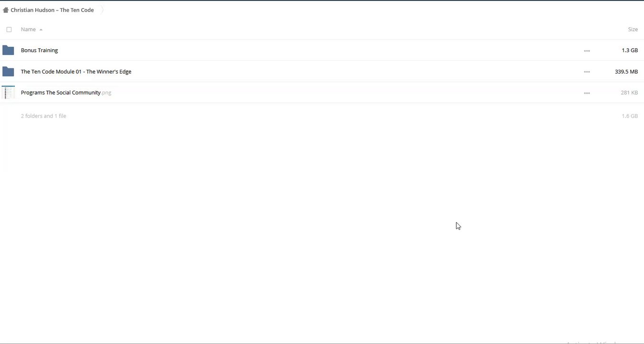Click the breadcrumb chevron after the folder title

(102, 10)
